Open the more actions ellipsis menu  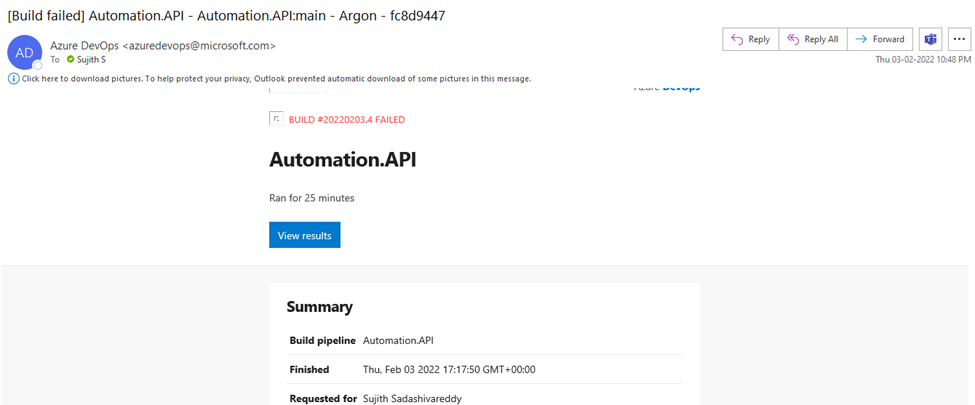click(959, 39)
